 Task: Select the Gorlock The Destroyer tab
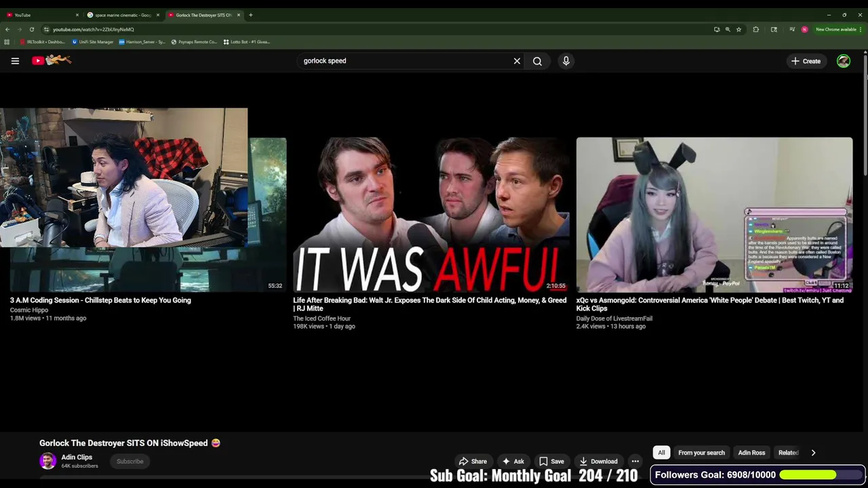[203, 15]
